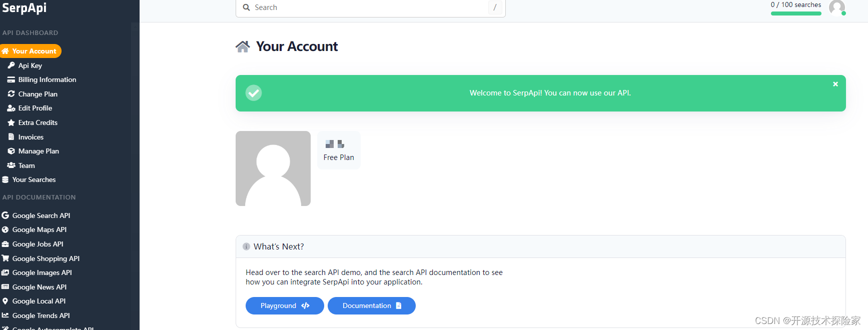The image size is (868, 330).
Task: Open the user avatar menu
Action: pos(836,7)
